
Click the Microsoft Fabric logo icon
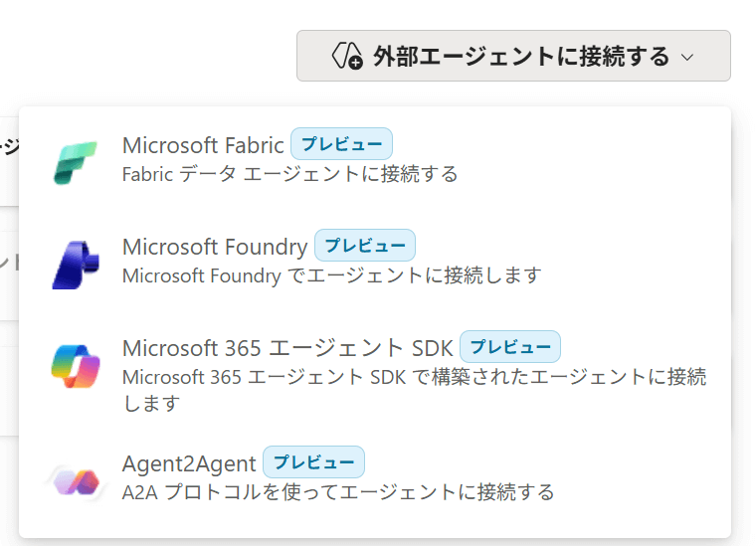coord(76,162)
